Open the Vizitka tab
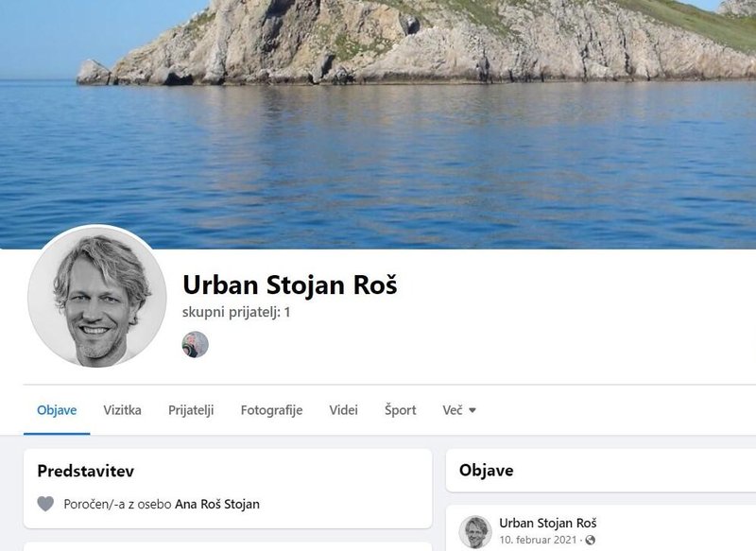The image size is (756, 551). point(123,410)
